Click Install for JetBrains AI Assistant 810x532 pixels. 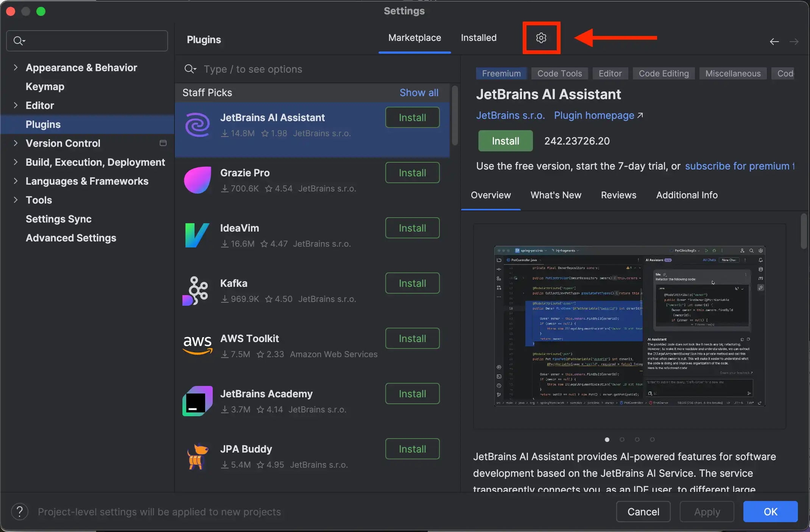(412, 118)
